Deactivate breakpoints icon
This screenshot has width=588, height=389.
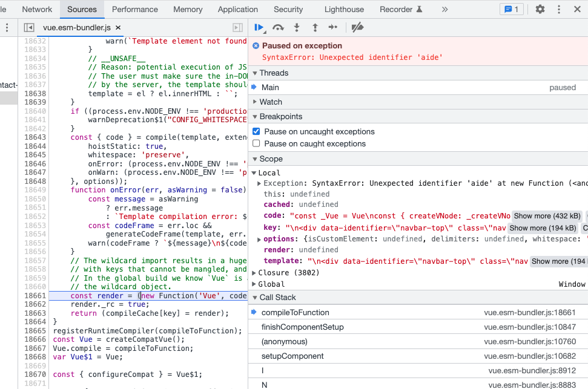point(357,27)
